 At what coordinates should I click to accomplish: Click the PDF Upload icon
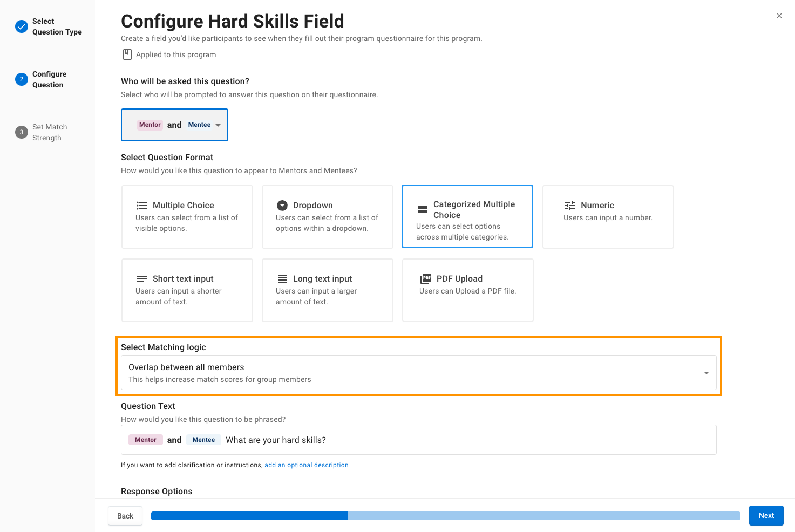tap(426, 279)
